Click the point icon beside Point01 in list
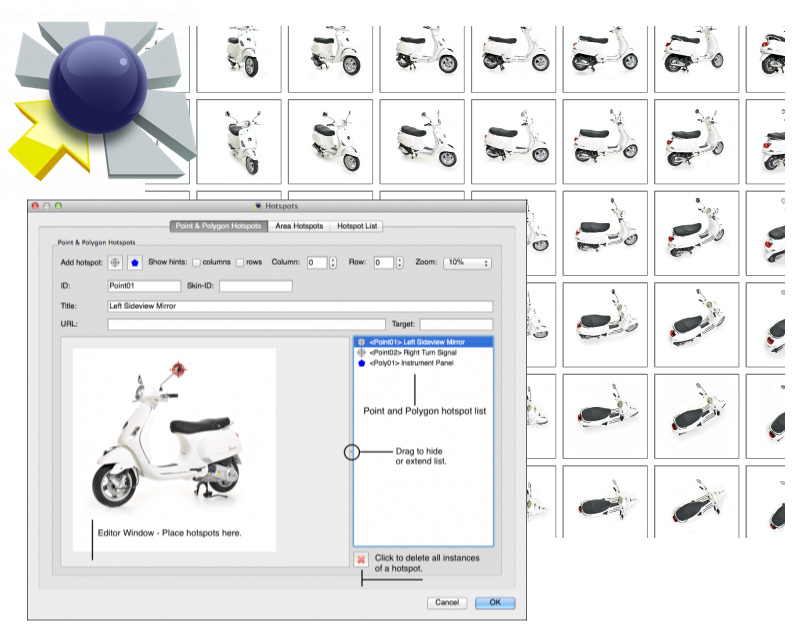Screen dimensions: 800x637 pyautogui.click(x=362, y=342)
